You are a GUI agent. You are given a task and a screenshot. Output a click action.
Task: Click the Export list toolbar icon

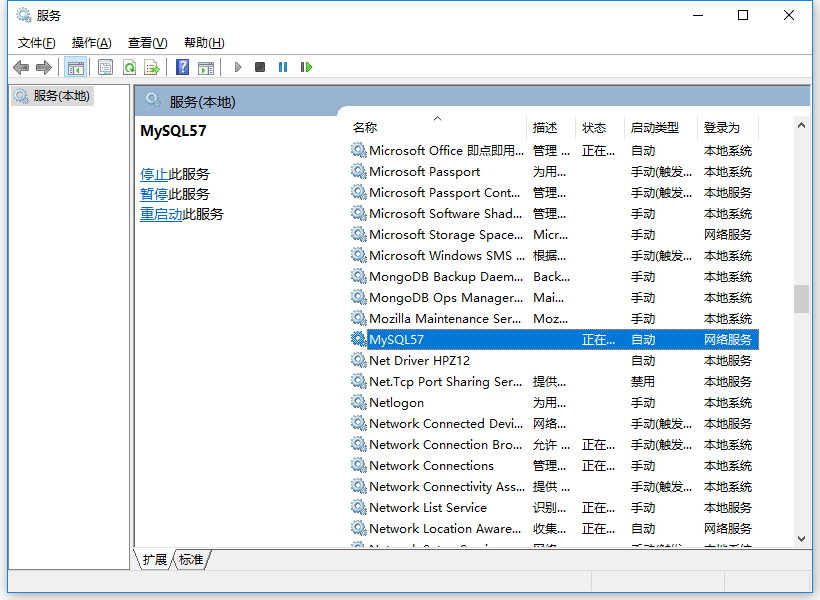152,67
